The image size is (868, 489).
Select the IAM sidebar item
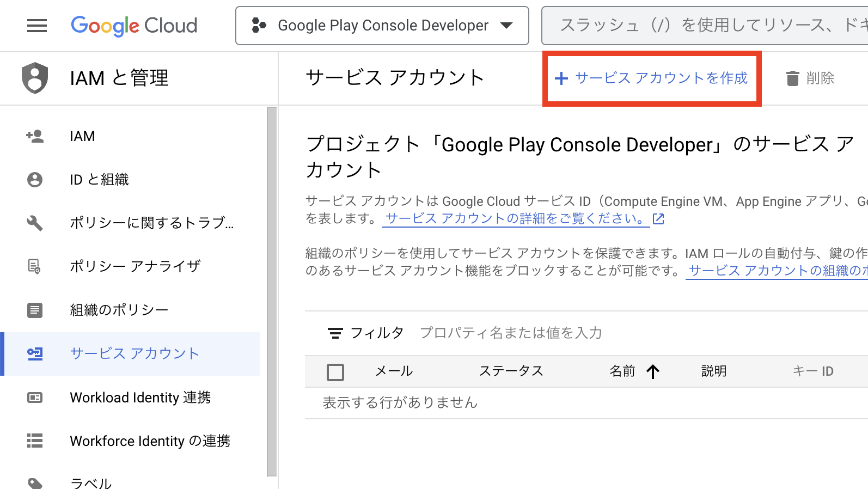130,136
